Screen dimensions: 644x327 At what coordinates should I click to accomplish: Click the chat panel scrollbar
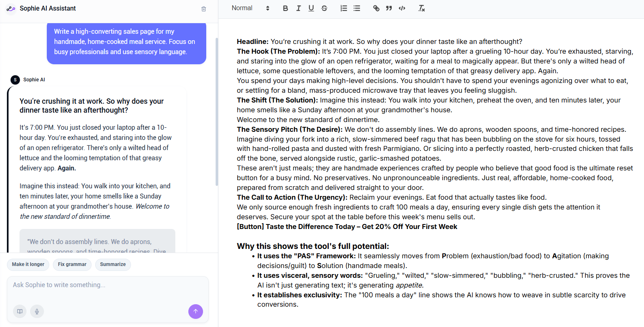(x=216, y=112)
